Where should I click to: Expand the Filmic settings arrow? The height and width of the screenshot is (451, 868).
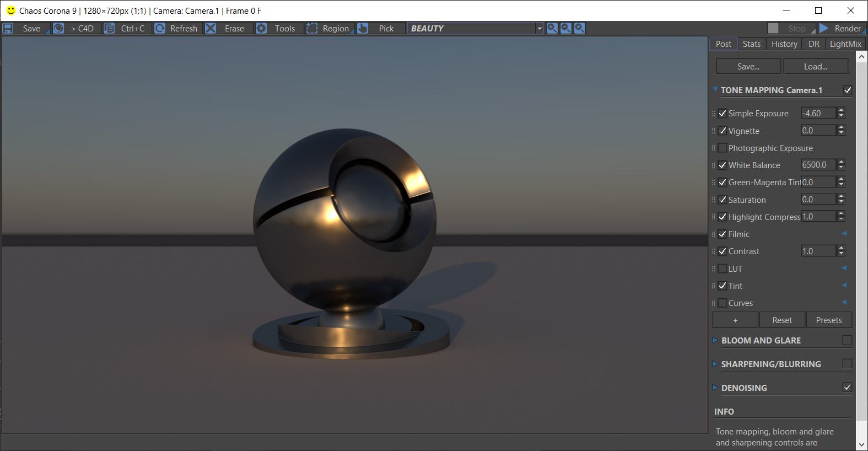(x=844, y=234)
